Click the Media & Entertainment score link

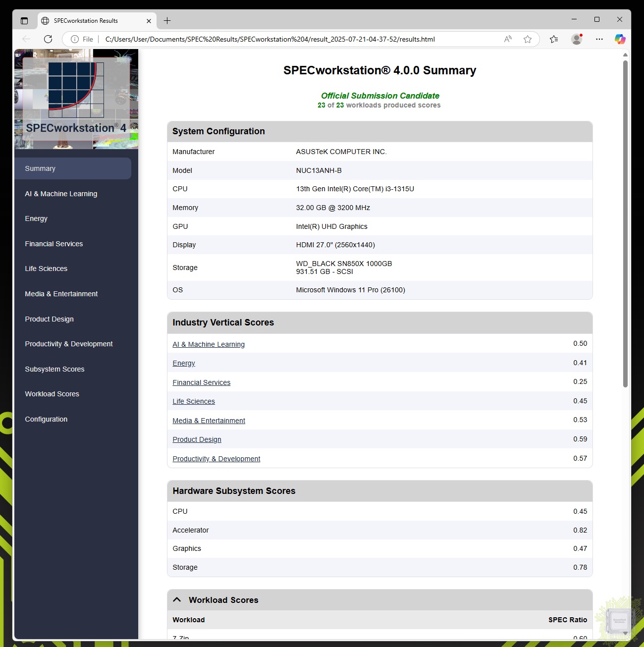tap(209, 421)
